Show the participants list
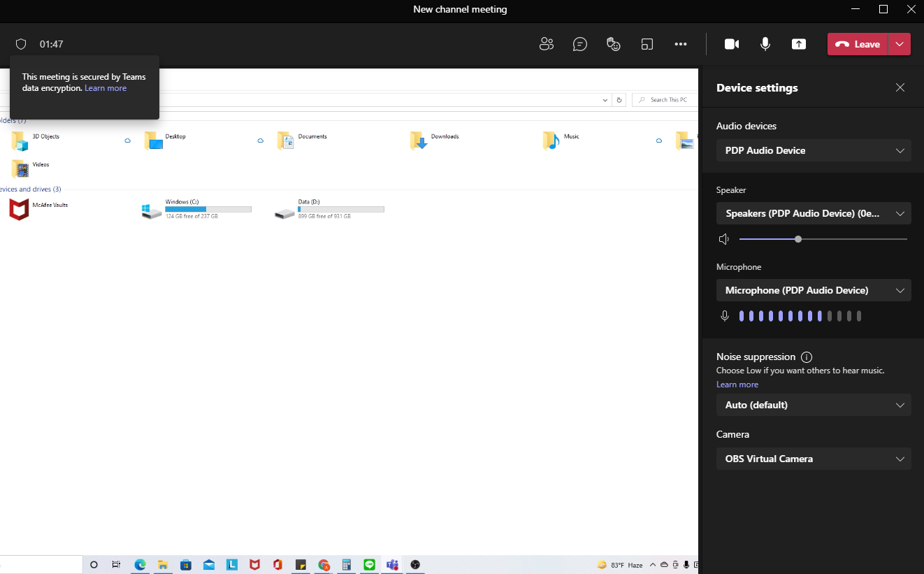Image resolution: width=924 pixels, height=574 pixels. pyautogui.click(x=547, y=44)
